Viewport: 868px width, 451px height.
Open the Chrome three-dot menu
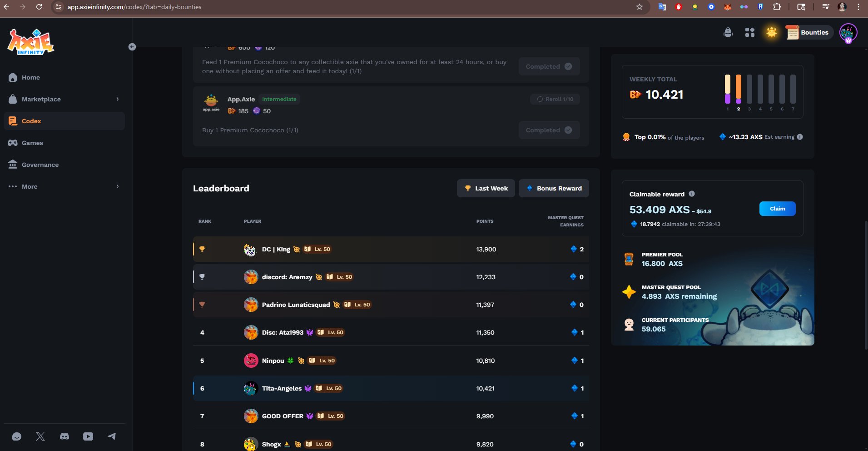tap(858, 7)
